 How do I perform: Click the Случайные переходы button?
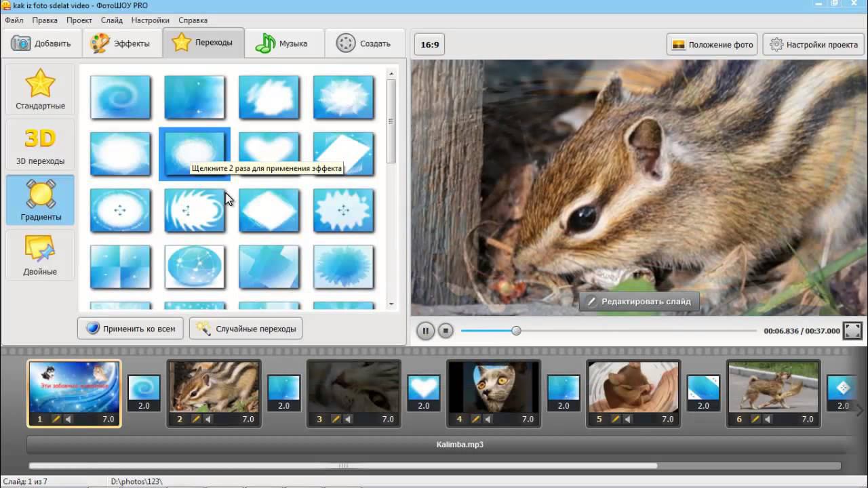coord(246,329)
